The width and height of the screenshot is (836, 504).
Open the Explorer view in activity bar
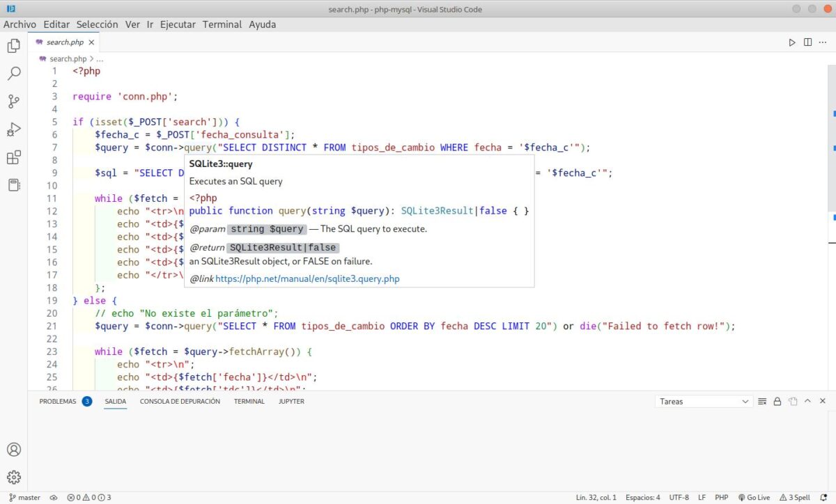(13, 46)
